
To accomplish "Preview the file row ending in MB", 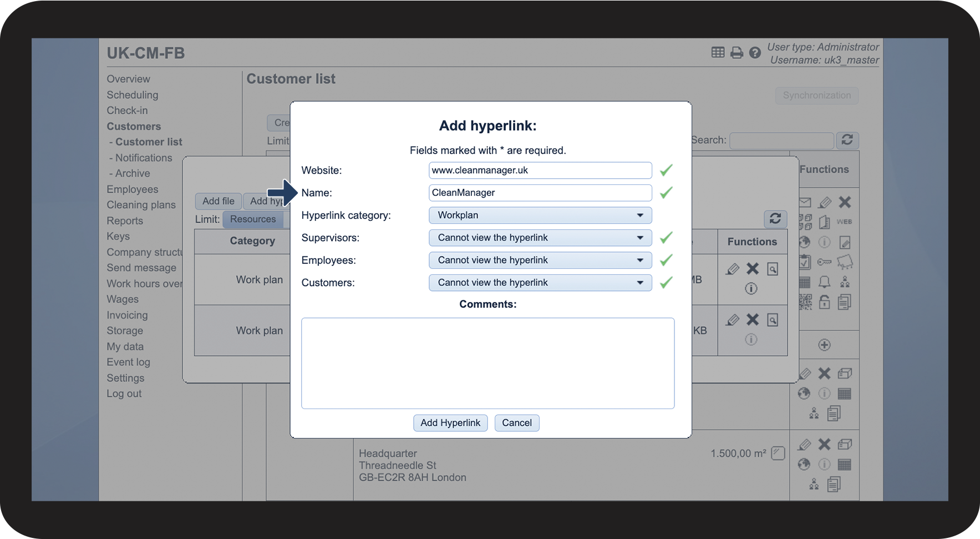I will click(773, 269).
